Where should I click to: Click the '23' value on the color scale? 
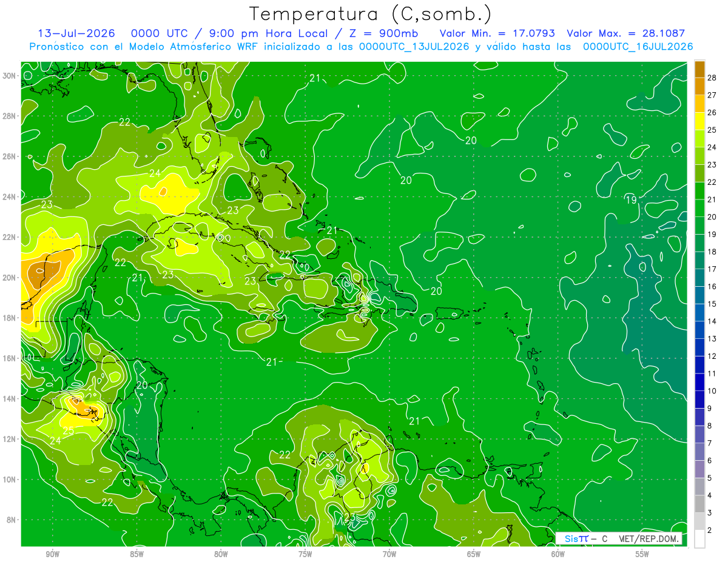(x=712, y=165)
